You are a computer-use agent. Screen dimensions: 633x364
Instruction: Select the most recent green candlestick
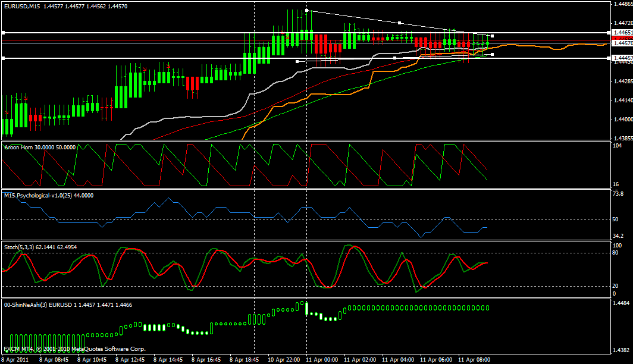coord(488,43)
